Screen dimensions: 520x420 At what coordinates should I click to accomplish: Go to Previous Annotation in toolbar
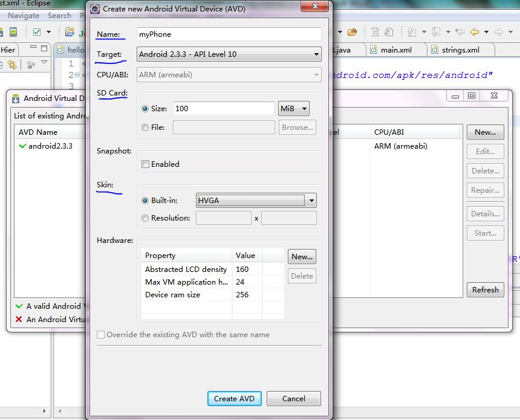436,32
